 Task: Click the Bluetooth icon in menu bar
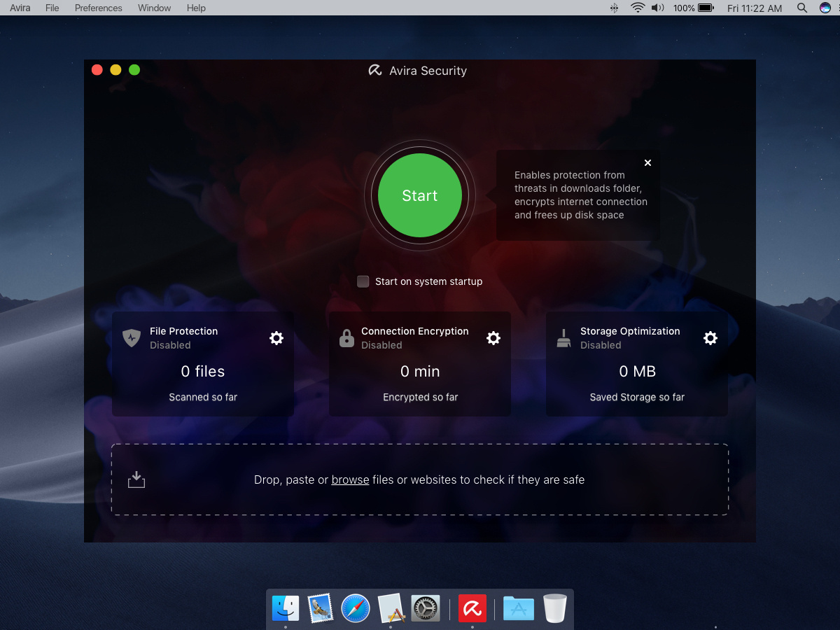(x=615, y=8)
